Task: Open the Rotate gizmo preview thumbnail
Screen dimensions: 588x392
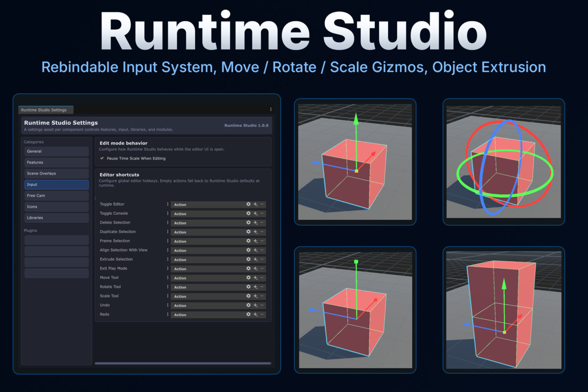Action: tap(504, 162)
